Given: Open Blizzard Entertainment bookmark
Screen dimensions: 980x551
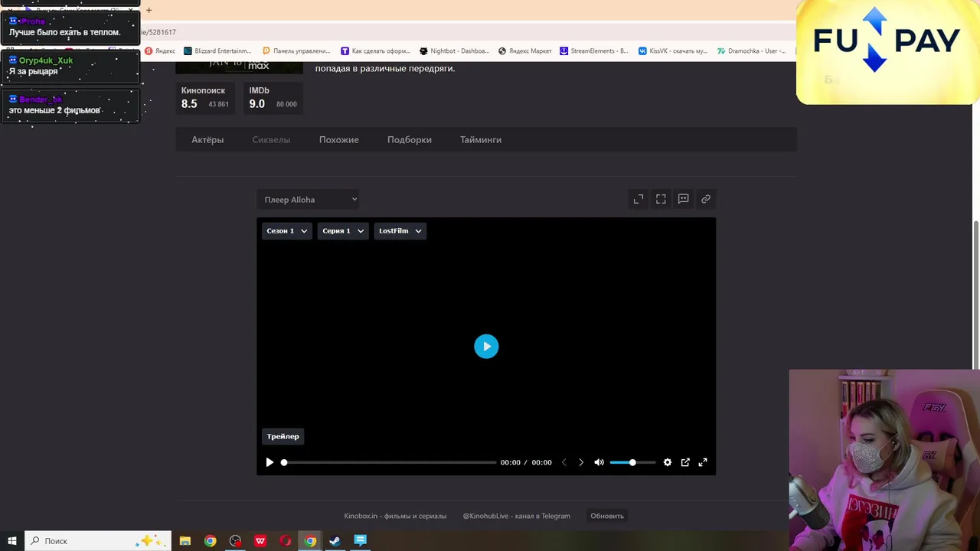Looking at the screenshot, I should [218, 51].
